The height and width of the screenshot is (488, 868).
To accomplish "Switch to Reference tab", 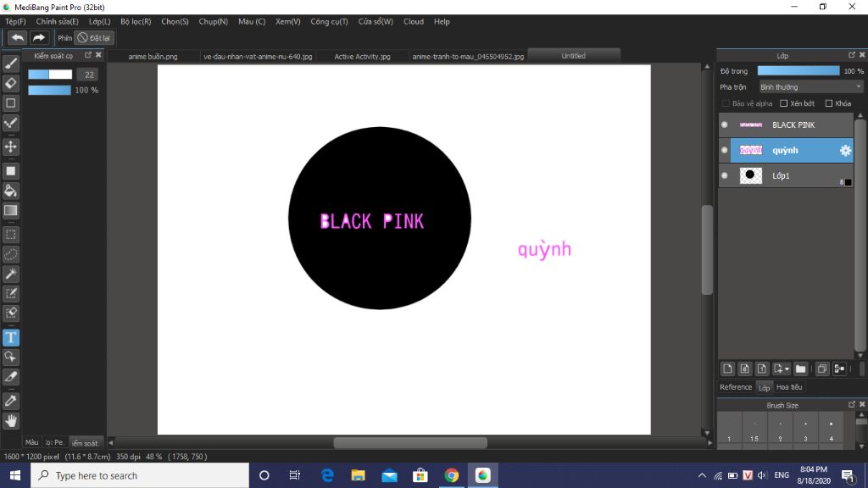I will point(736,387).
